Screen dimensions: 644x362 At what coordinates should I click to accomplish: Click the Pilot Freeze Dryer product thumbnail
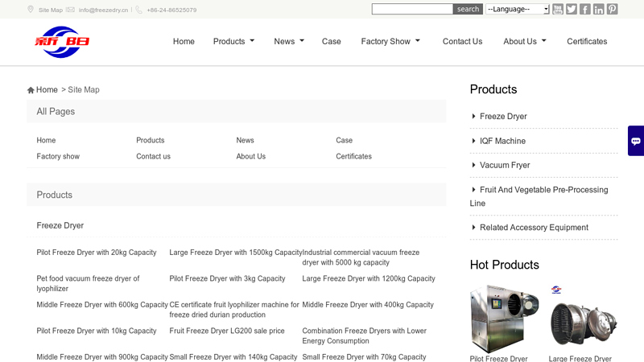[505, 319]
